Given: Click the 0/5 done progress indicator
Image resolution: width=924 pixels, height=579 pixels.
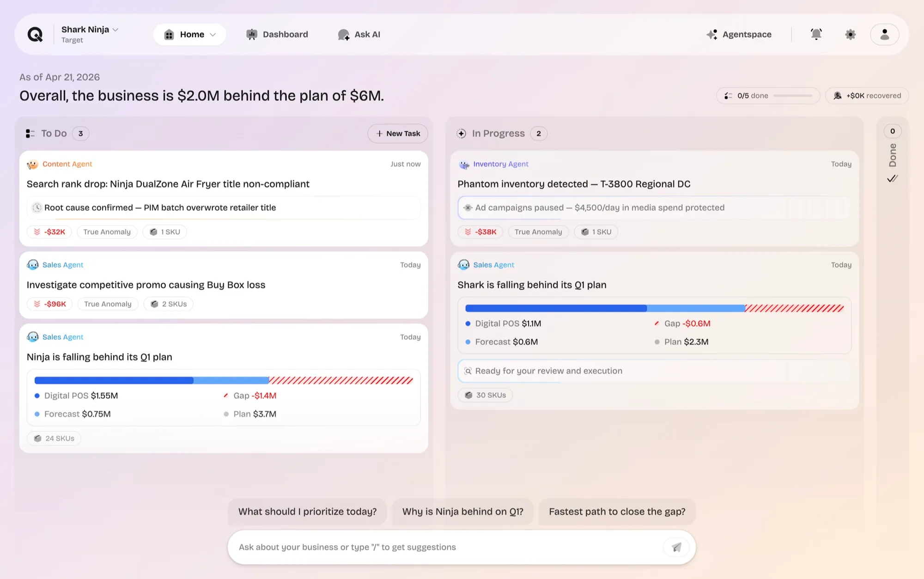Looking at the screenshot, I should point(768,96).
